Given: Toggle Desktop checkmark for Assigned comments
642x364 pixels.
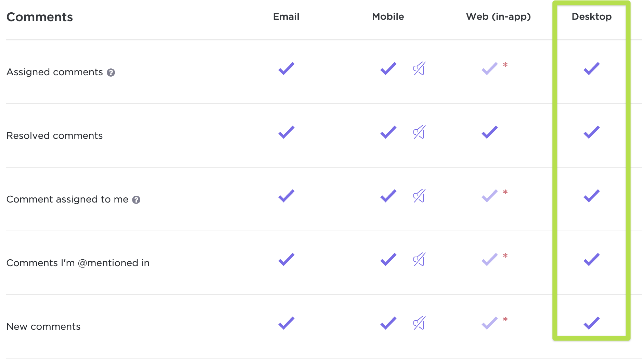Looking at the screenshot, I should click(x=591, y=69).
